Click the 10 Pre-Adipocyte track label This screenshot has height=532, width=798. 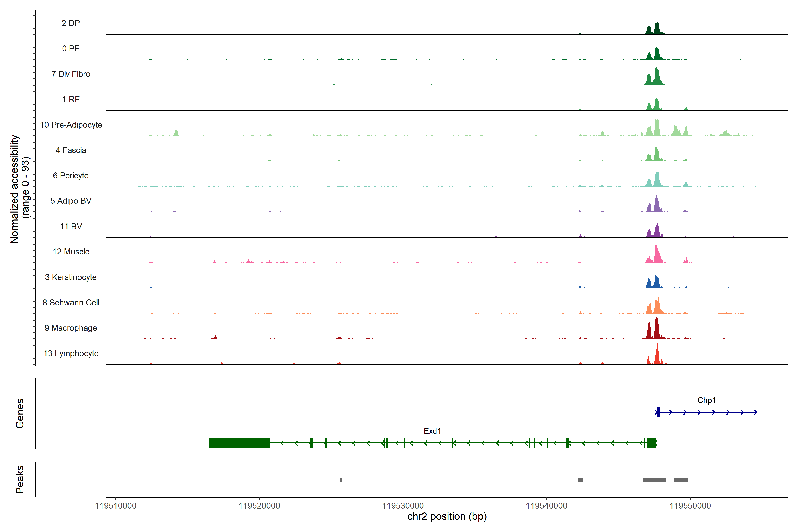click(71, 125)
